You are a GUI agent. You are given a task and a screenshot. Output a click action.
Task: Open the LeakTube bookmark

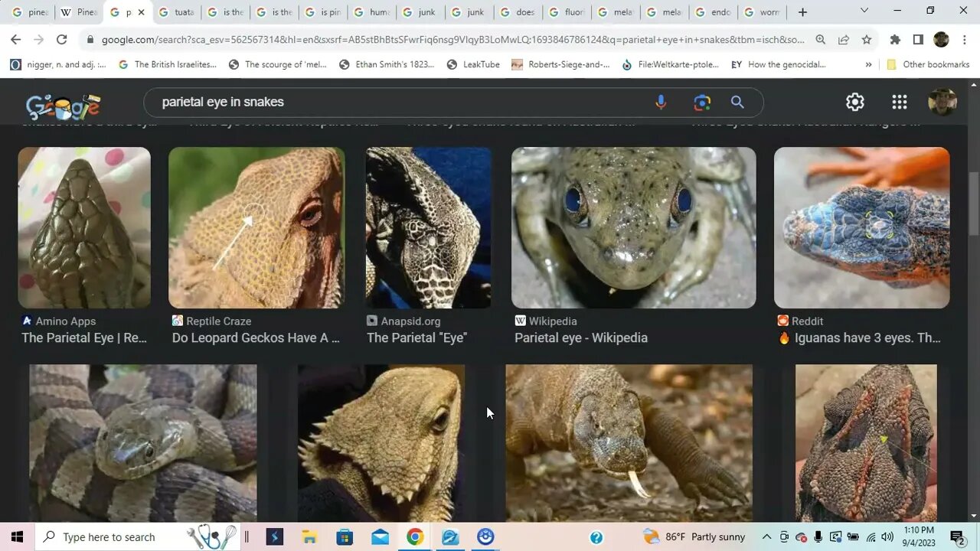tap(473, 64)
